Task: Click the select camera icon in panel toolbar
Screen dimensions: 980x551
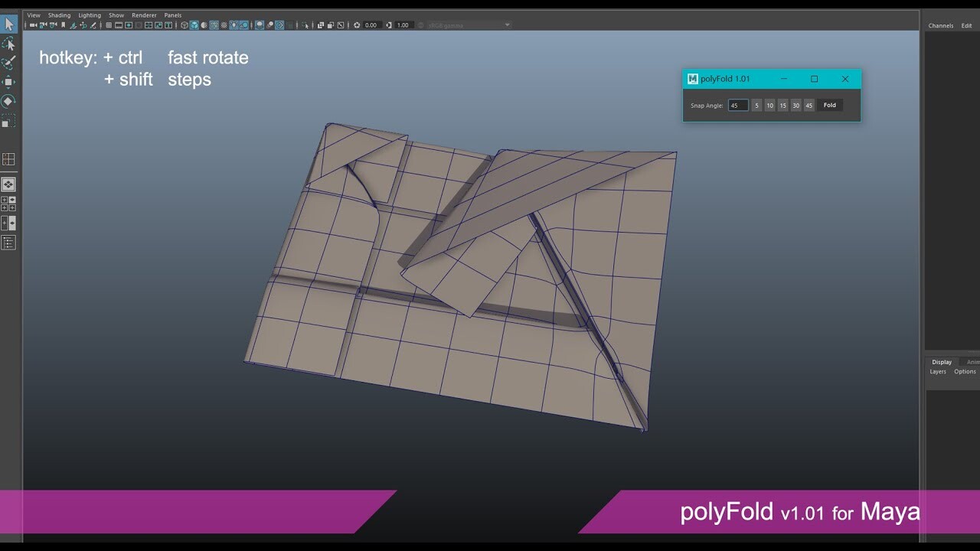Action: [34, 24]
